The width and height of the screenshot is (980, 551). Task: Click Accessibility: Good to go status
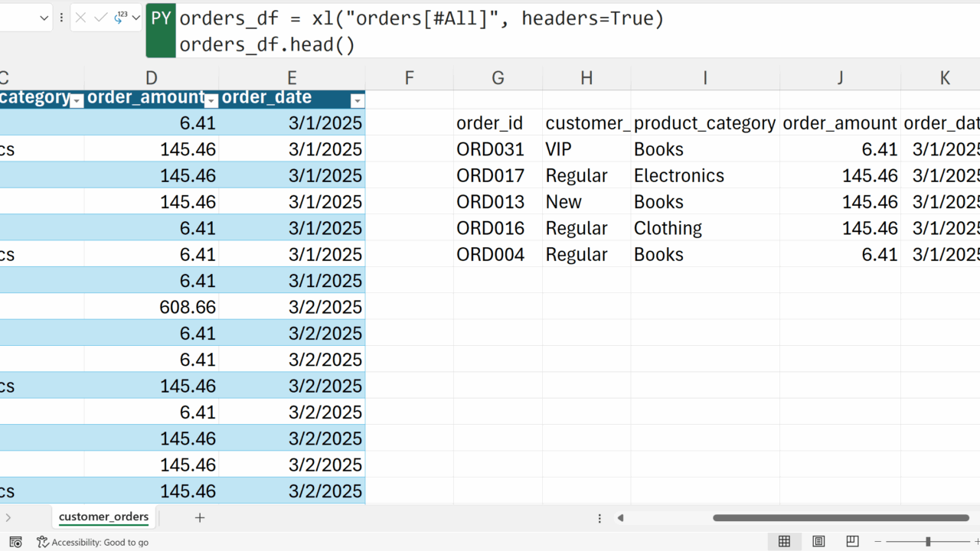(93, 542)
